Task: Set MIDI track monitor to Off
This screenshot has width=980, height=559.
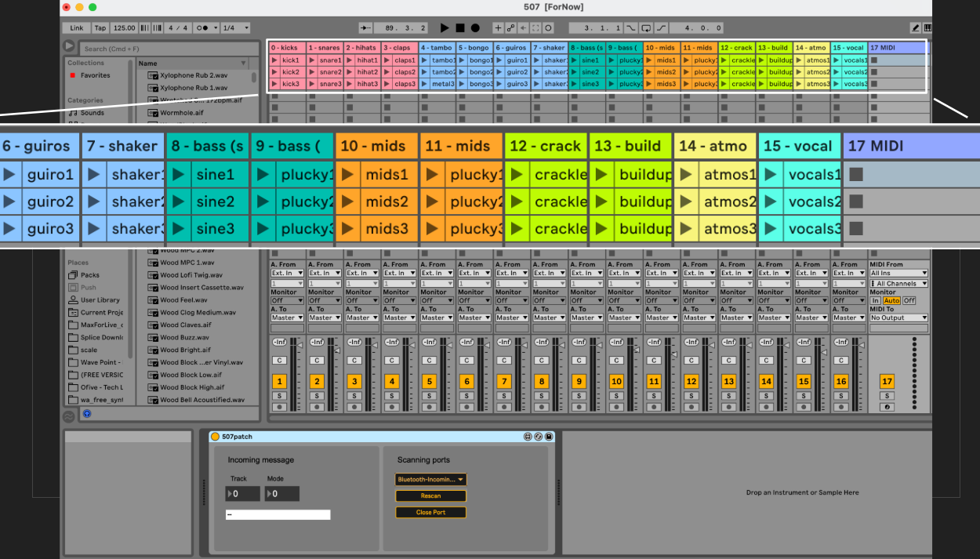Action: pos(909,301)
